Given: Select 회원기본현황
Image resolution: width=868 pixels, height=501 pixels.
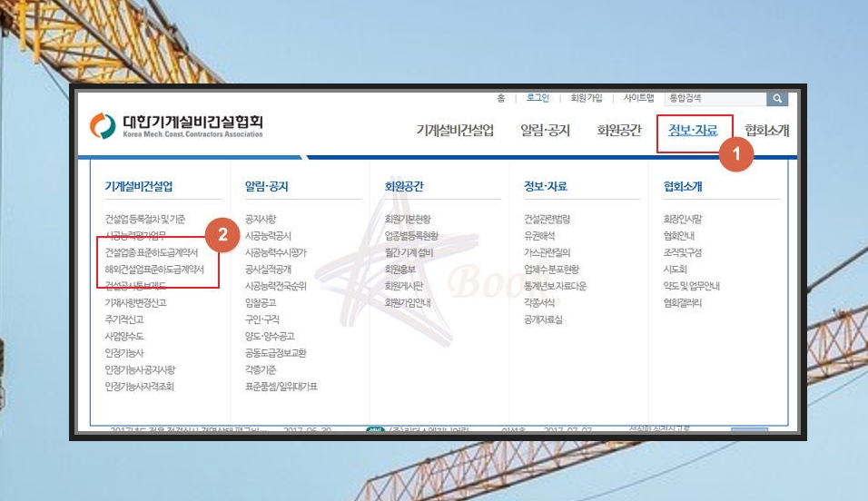Looking at the screenshot, I should point(408,220).
